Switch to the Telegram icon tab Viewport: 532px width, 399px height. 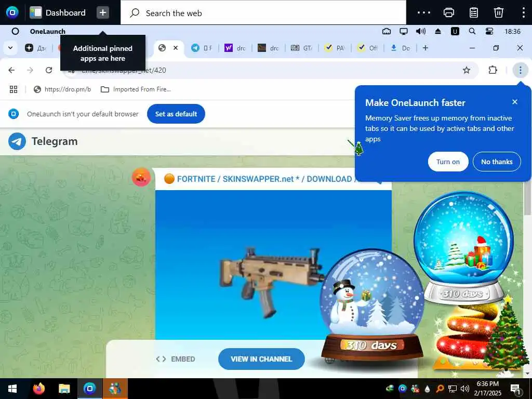click(202, 48)
